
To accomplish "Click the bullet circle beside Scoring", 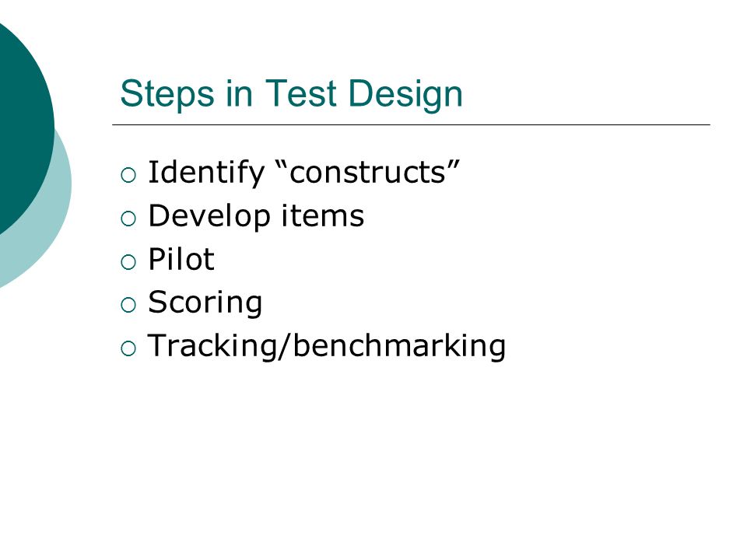I will click(128, 305).
